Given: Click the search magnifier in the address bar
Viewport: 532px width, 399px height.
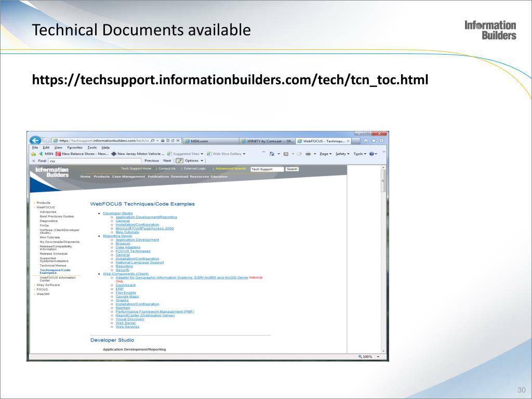Looking at the screenshot, I should pyautogui.click(x=153, y=140).
